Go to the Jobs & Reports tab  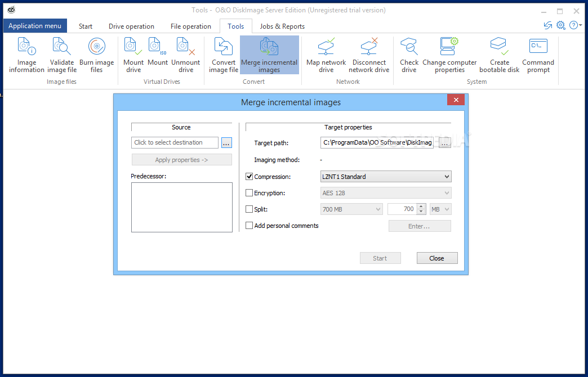pyautogui.click(x=282, y=26)
